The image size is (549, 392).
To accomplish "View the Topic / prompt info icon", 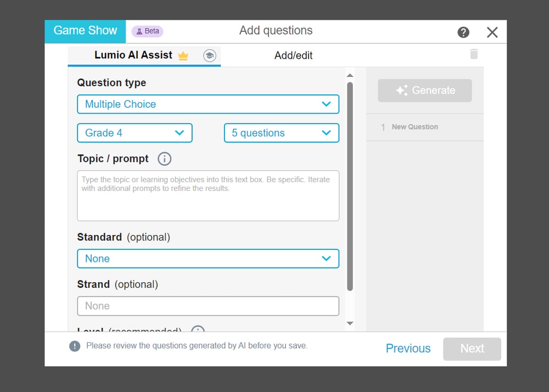I will click(164, 159).
